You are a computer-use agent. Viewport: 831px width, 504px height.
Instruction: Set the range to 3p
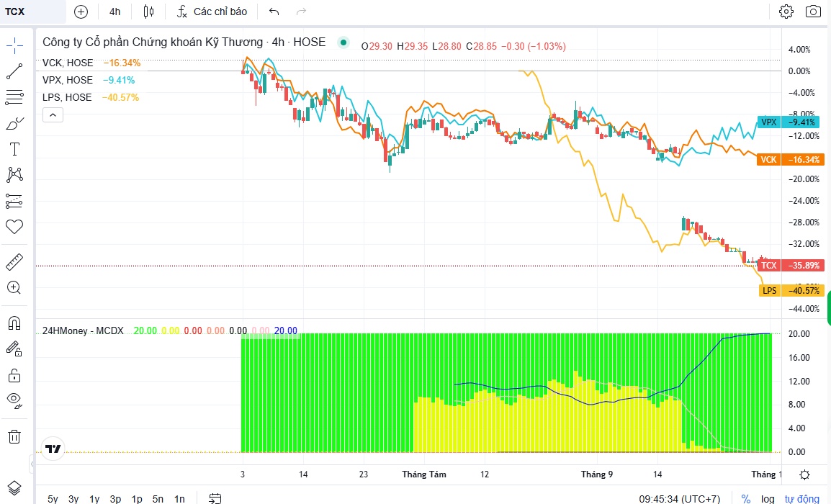coord(115,499)
